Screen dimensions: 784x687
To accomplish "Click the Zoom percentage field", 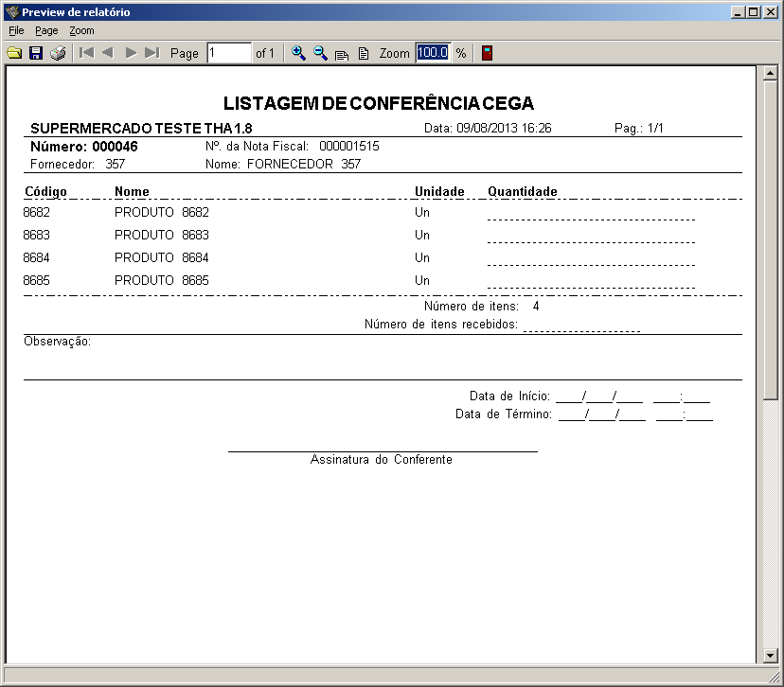I will (432, 53).
